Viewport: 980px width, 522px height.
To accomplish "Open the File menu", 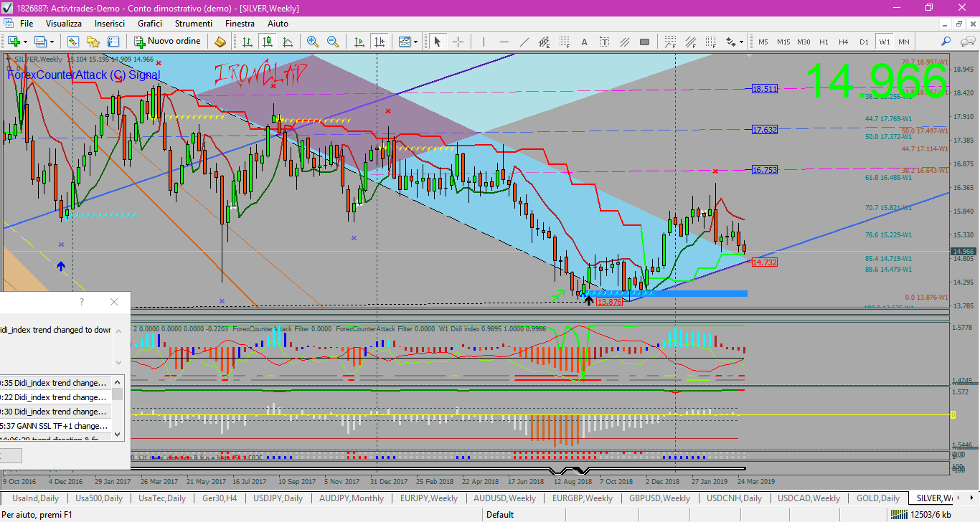I will [x=27, y=24].
